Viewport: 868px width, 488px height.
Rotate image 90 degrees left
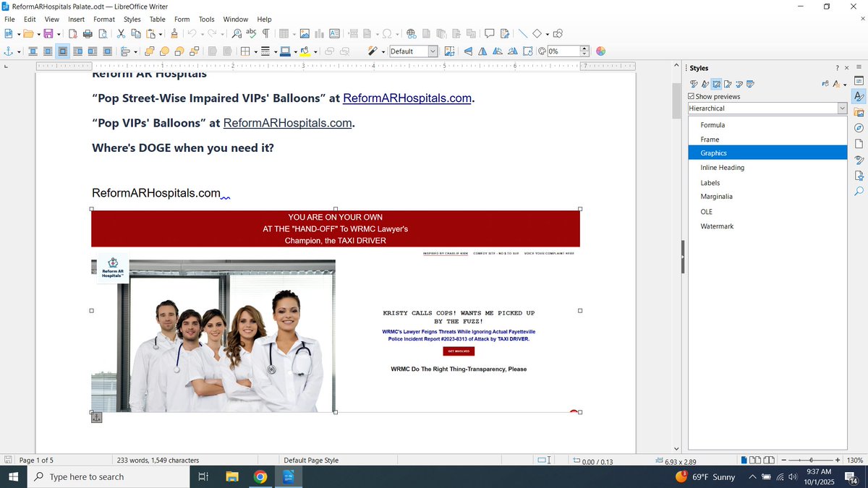(x=498, y=51)
